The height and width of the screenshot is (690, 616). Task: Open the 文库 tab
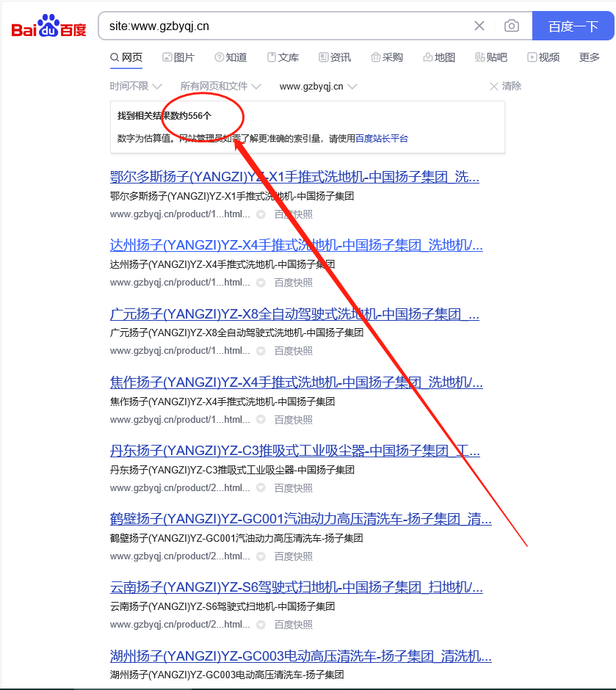(283, 57)
